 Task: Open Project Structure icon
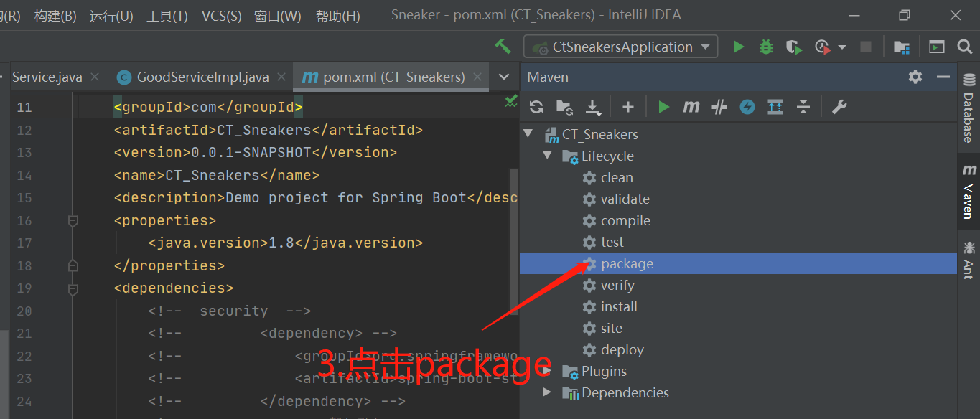(x=902, y=47)
